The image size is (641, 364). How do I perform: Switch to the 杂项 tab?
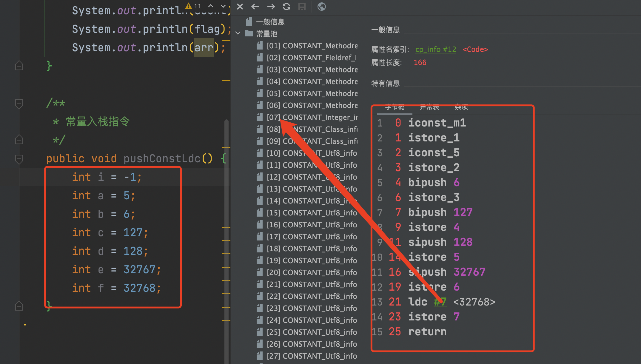pos(461,107)
